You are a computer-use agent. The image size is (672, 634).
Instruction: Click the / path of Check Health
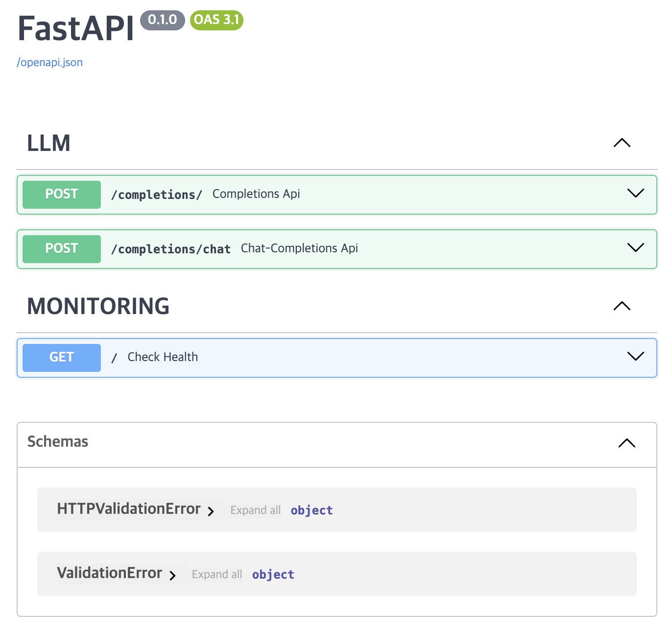tap(114, 358)
